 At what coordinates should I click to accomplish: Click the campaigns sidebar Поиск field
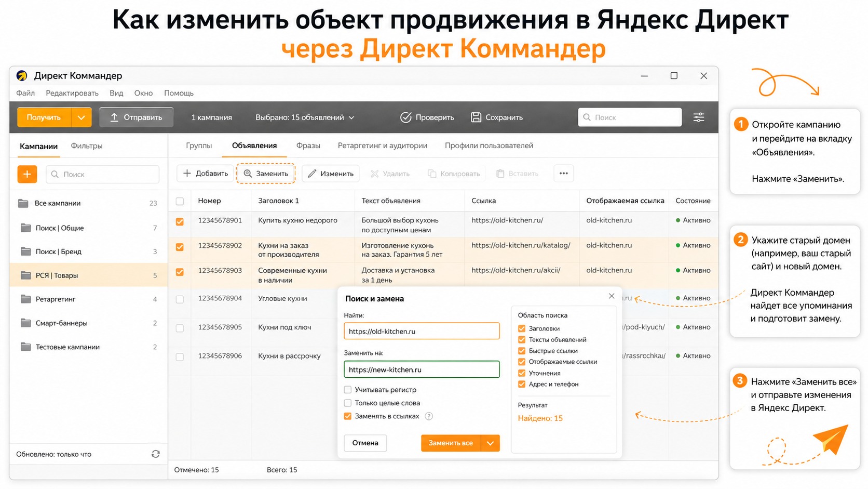tap(103, 174)
